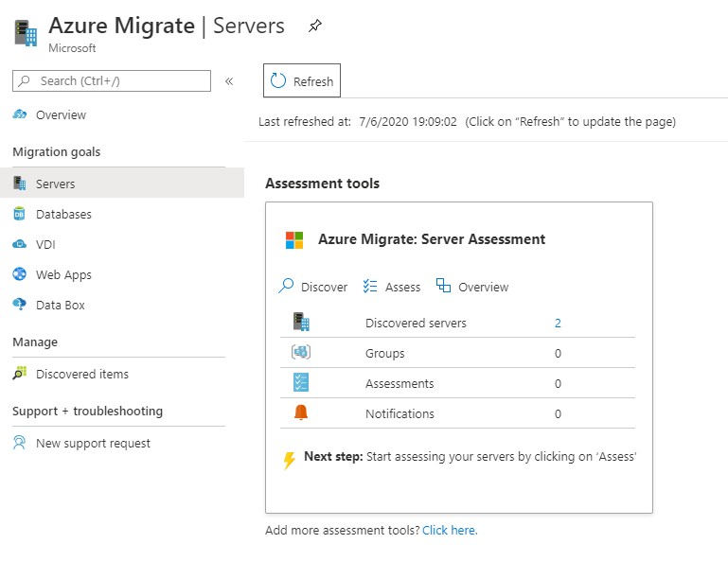Click the Discovered items icon
Image resolution: width=728 pixels, height=561 pixels.
[x=20, y=373]
